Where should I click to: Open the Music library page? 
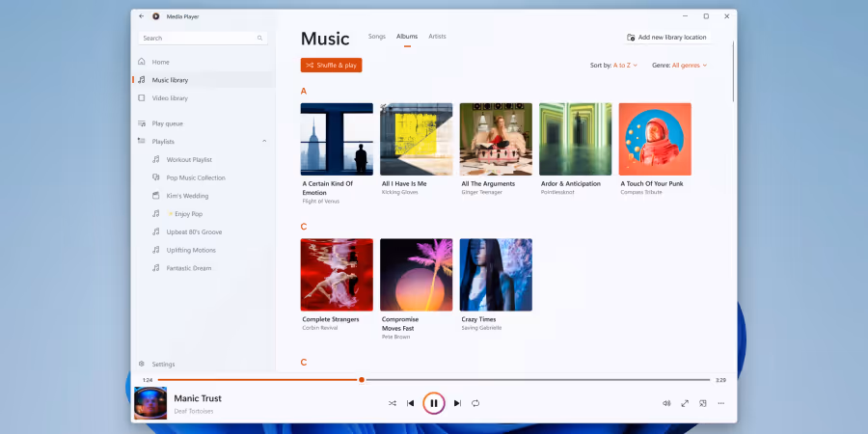tap(203, 80)
